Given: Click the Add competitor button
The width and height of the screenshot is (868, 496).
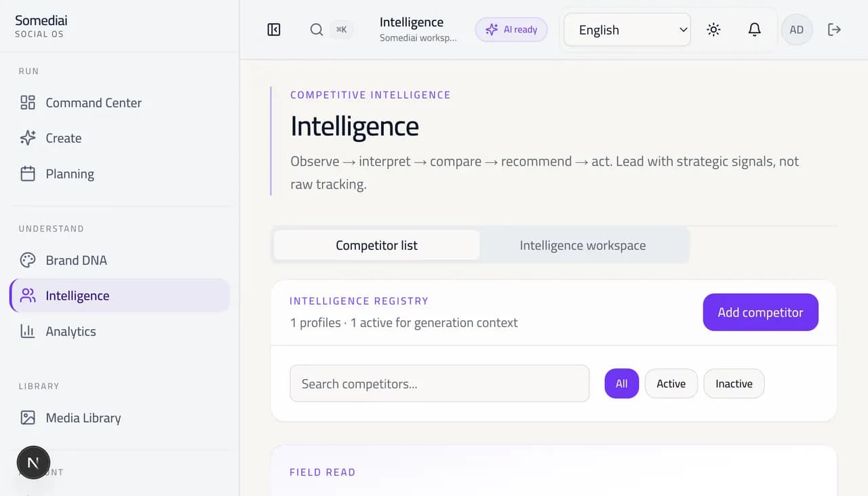Looking at the screenshot, I should click(x=760, y=312).
